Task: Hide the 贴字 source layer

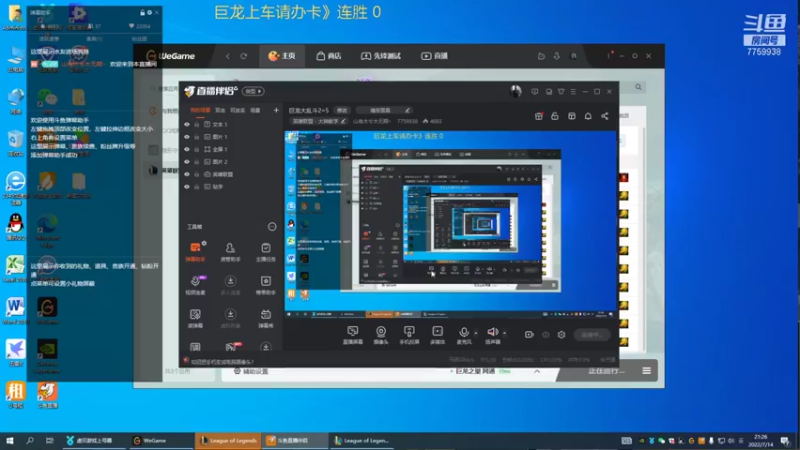Action: coord(187,187)
